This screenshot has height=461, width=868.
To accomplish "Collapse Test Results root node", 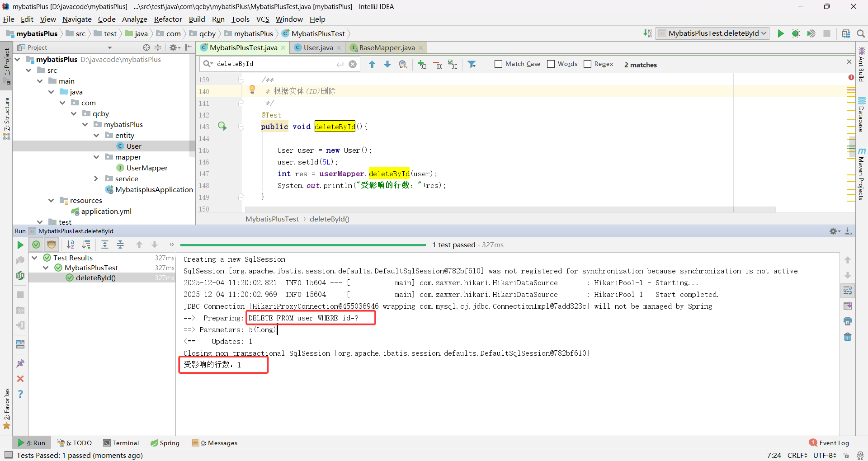I will (34, 258).
